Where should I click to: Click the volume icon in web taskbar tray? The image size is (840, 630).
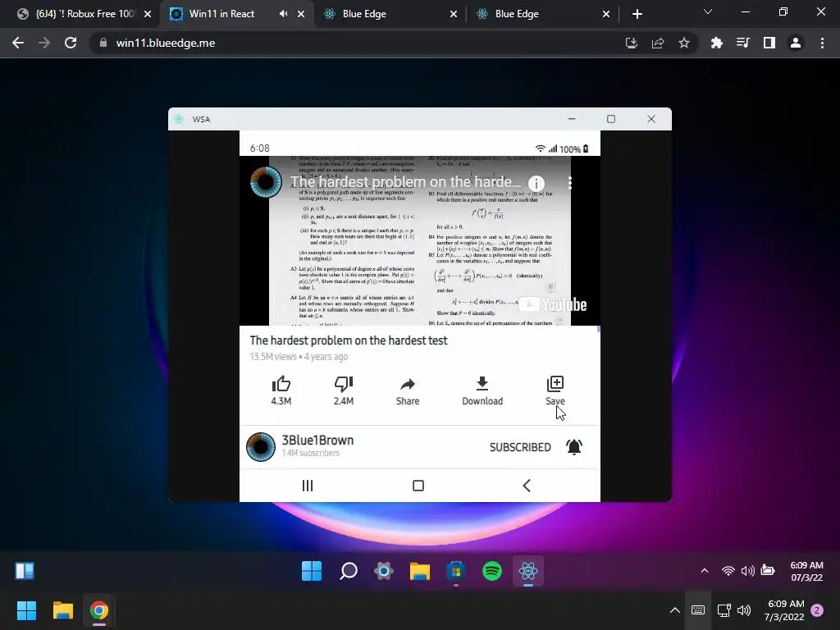coord(747,571)
